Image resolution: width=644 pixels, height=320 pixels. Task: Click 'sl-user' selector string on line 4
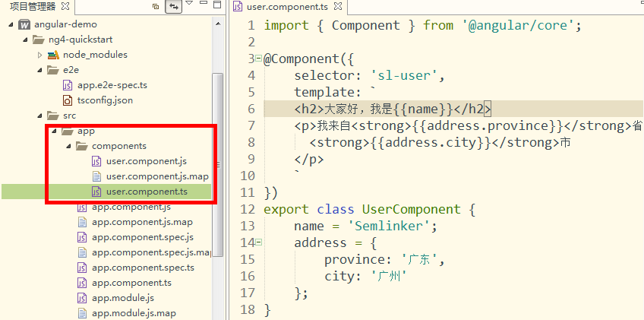click(405, 76)
